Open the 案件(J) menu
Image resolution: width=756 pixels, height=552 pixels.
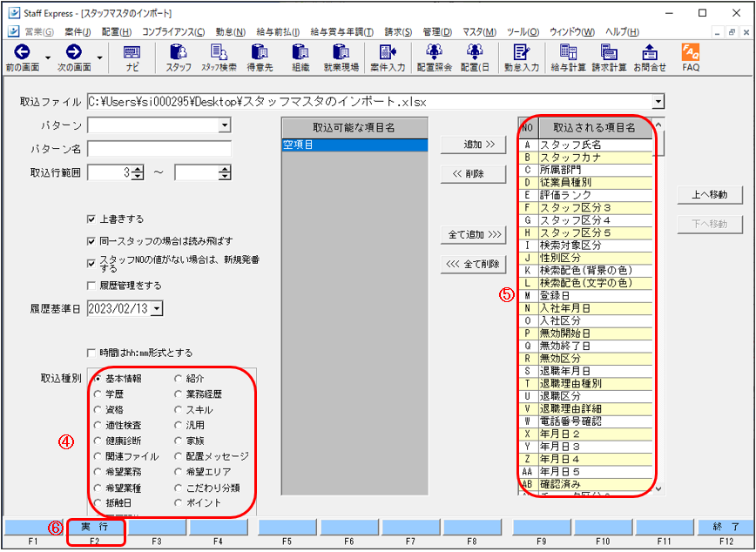pyautogui.click(x=78, y=32)
